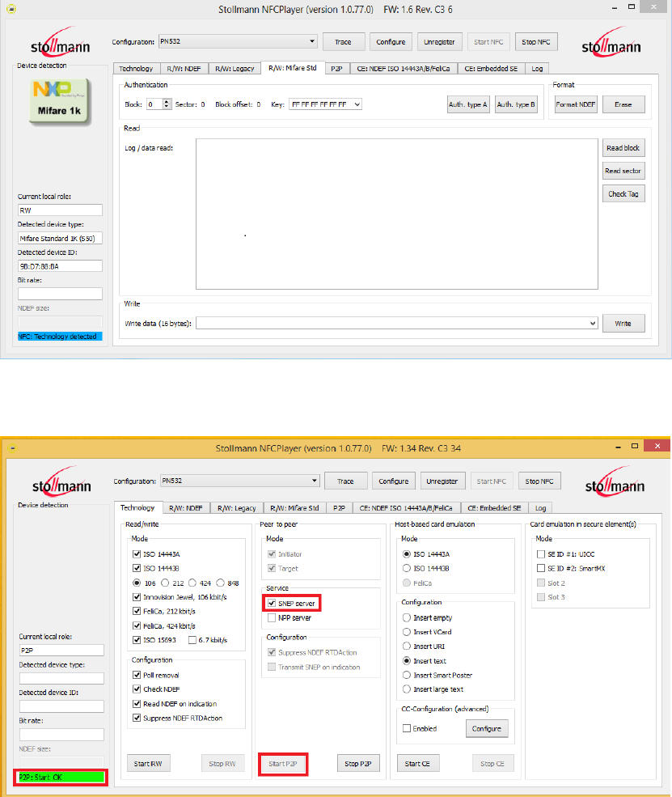The image size is (672, 797).
Task: Check SE ID #2: SmartMX checkbox
Action: click(541, 568)
